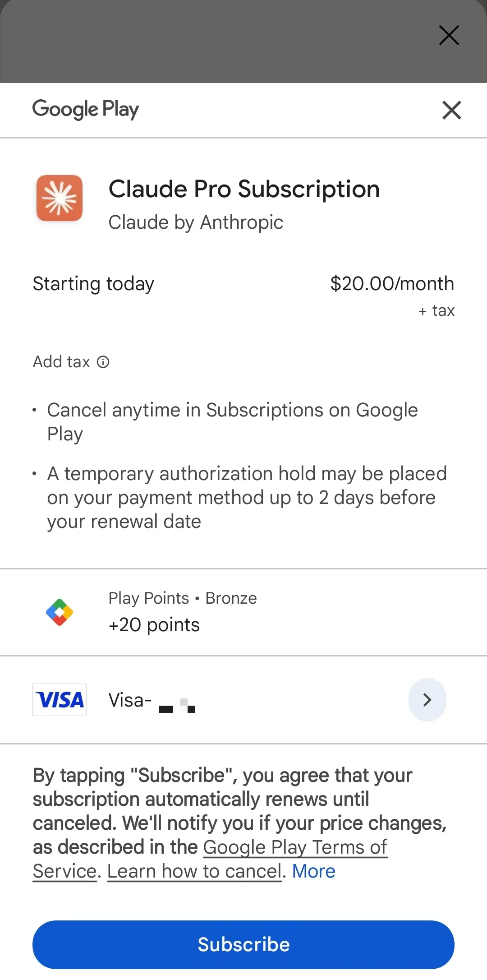Screen dimensions: 487x980
Task: Tap the Starting today label
Action: pyautogui.click(x=93, y=284)
